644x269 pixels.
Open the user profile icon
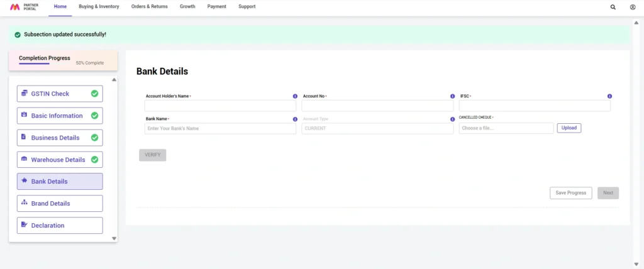point(633,7)
